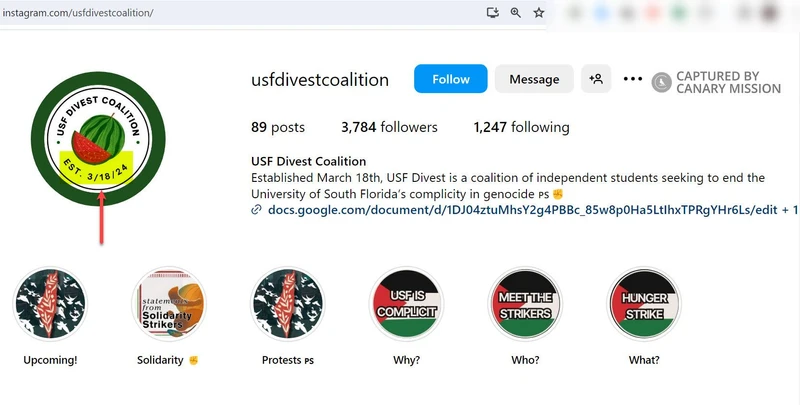Open the 'Why?' USF Is Complicit highlight

[x=406, y=304]
